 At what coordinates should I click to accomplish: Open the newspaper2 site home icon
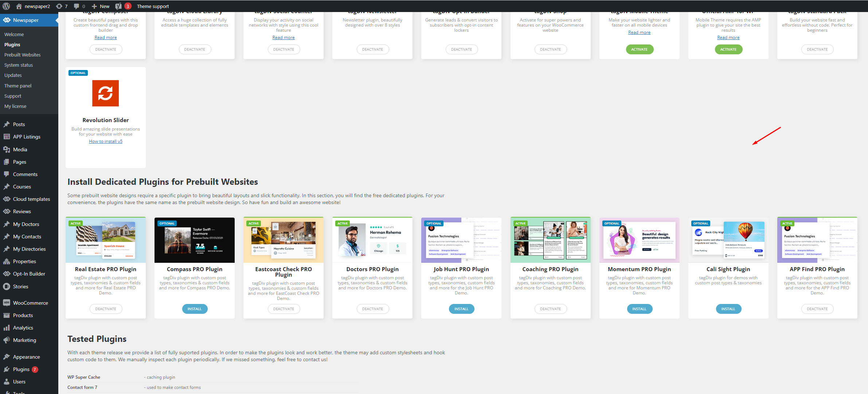click(19, 6)
